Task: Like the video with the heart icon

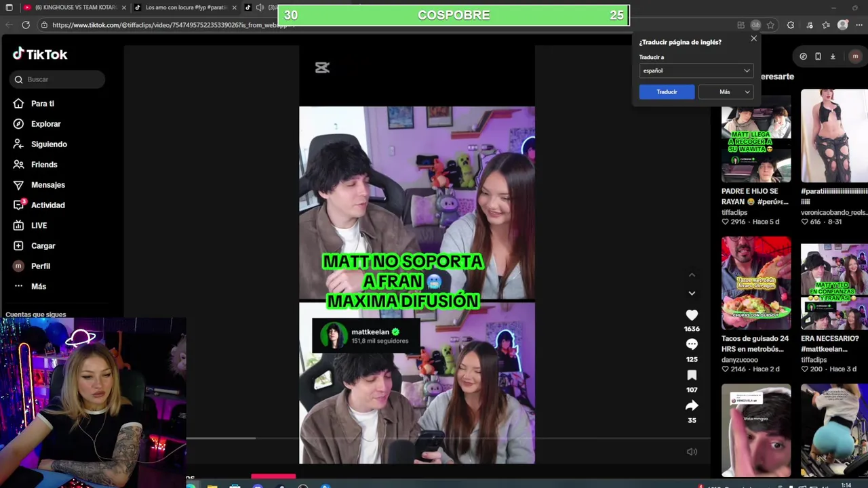Action: point(692,315)
